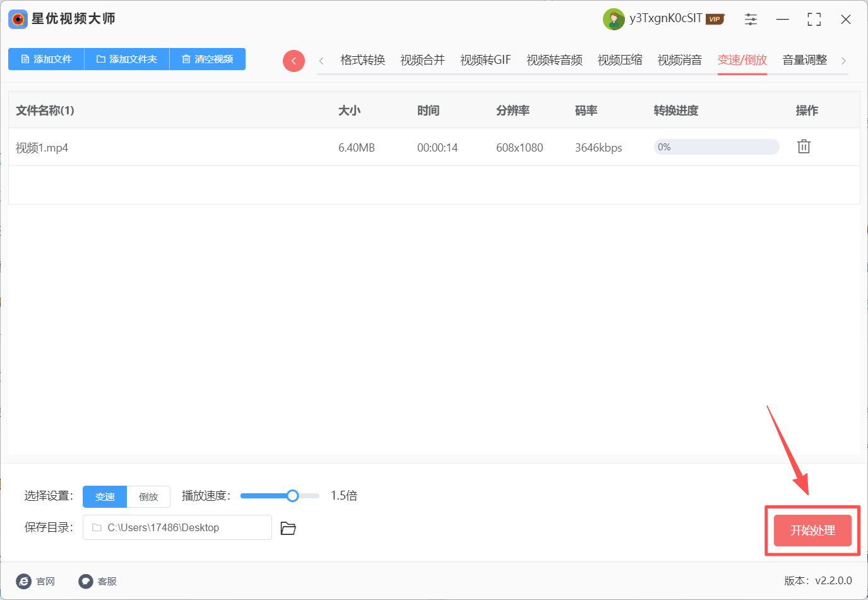This screenshot has width=868, height=600.
Task: Delete 视频1.mp4 using the trash icon
Action: [x=803, y=146]
